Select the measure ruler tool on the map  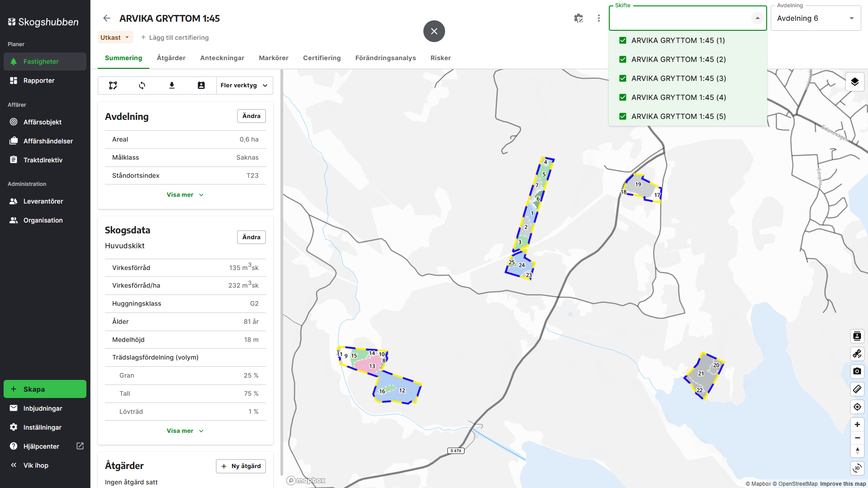coord(857,389)
